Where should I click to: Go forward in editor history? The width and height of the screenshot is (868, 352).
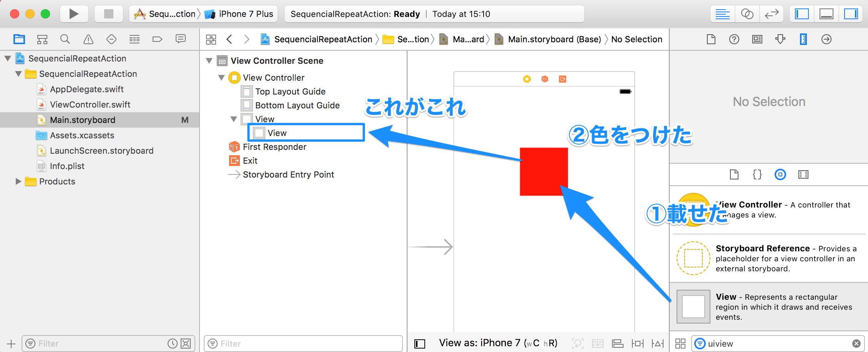tap(247, 39)
